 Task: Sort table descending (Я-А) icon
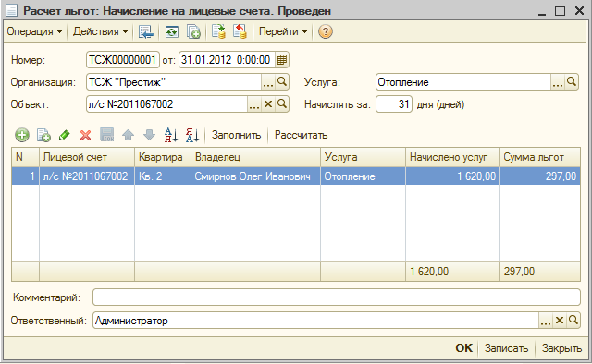coord(191,135)
